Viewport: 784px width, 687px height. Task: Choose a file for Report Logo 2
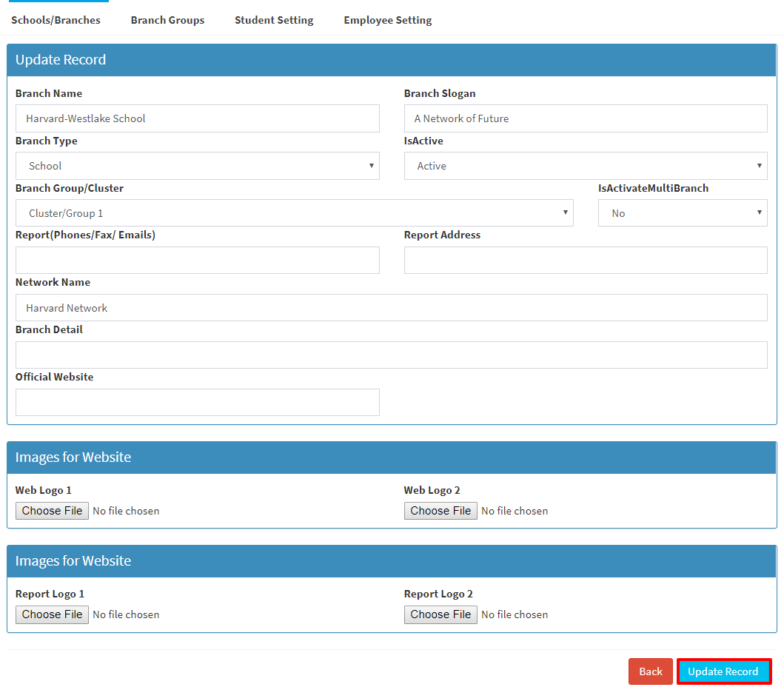[440, 614]
